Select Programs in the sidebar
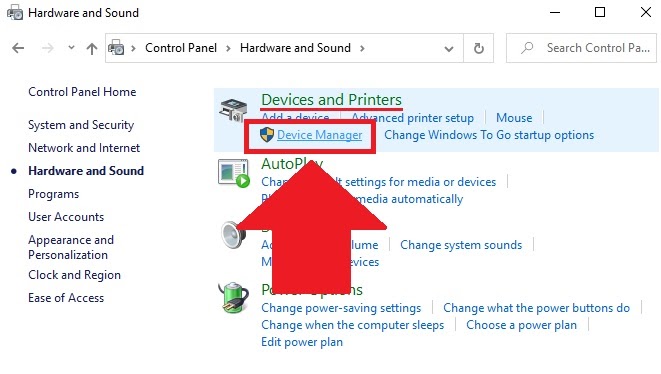 click(x=54, y=194)
